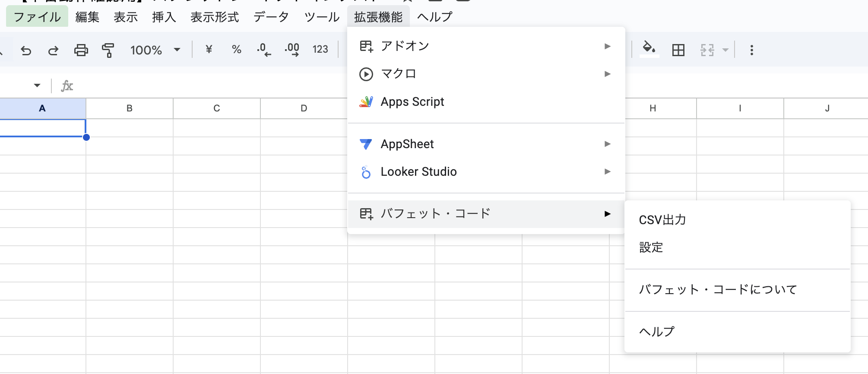The height and width of the screenshot is (374, 868).
Task: Select CSV出力 in the submenu
Action: coord(738,220)
